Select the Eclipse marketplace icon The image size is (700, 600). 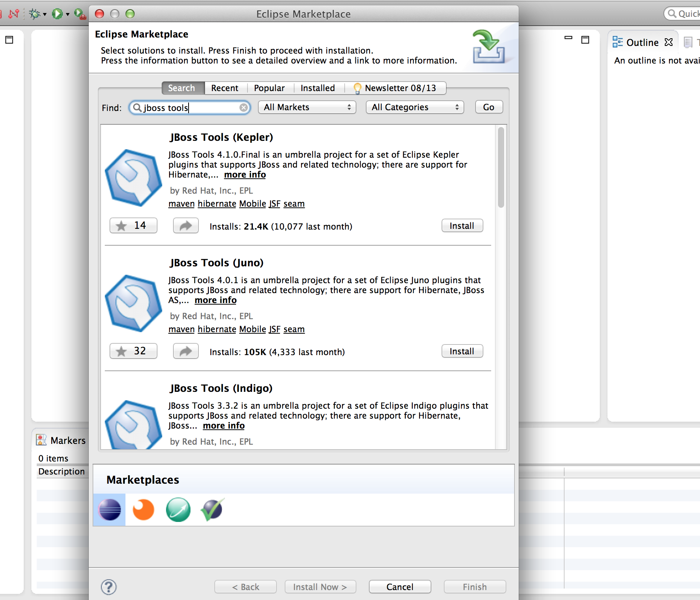(x=109, y=510)
